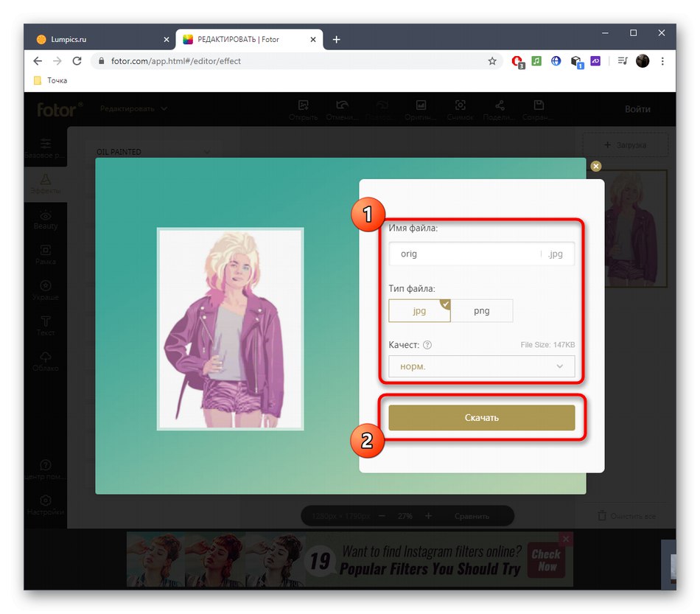Image resolution: width=700 pixels, height=614 pixels.
Task: Click the Войти login link
Action: click(x=637, y=109)
